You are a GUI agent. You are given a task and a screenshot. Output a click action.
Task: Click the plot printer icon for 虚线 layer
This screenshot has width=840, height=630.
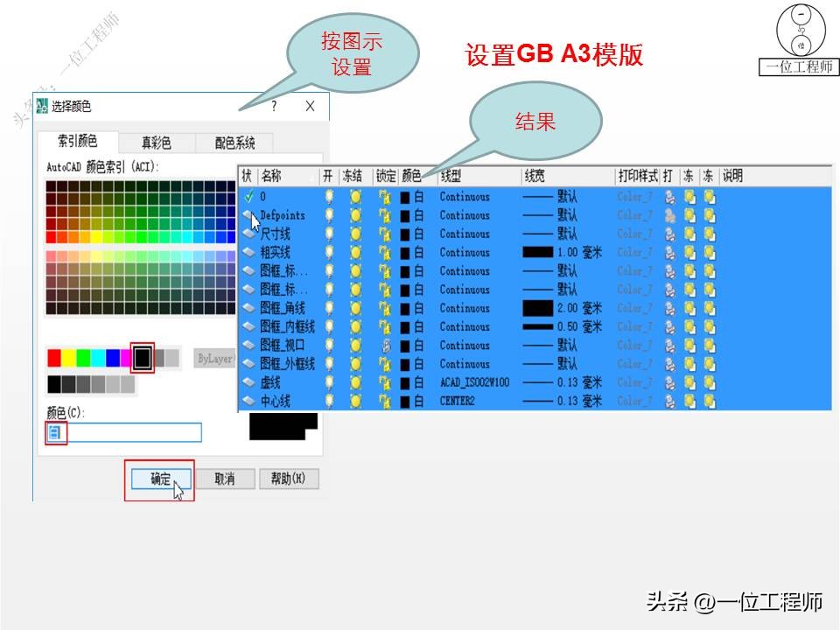[668, 384]
